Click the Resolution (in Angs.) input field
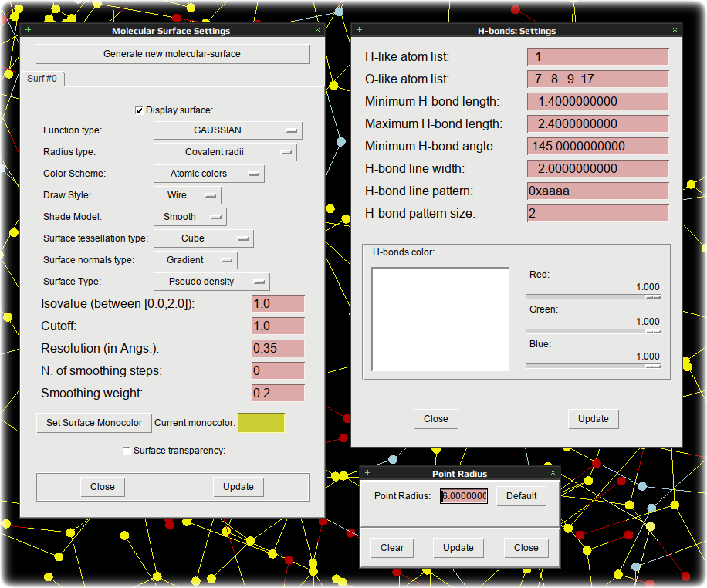 coord(278,349)
